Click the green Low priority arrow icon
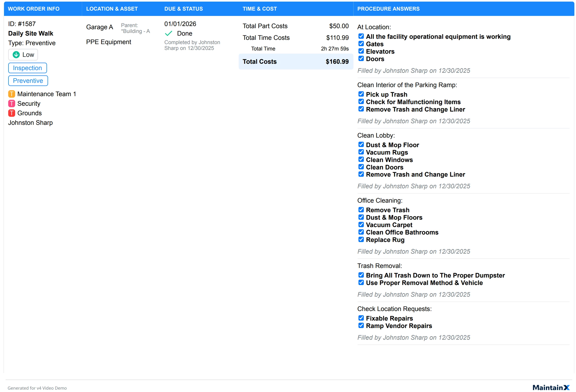The height and width of the screenshot is (392, 576). [16, 55]
